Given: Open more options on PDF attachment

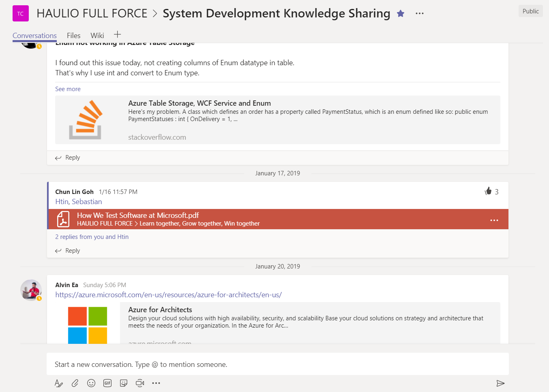Looking at the screenshot, I should tap(494, 220).
